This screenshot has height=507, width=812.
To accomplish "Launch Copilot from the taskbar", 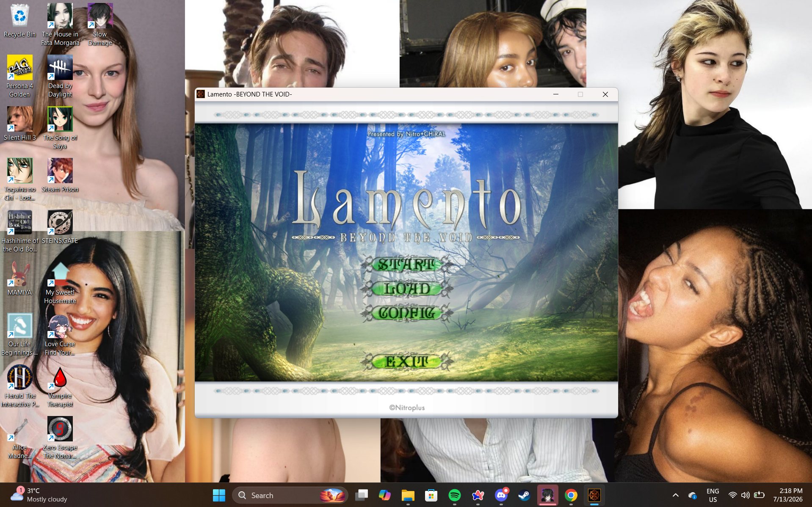I will point(384,495).
